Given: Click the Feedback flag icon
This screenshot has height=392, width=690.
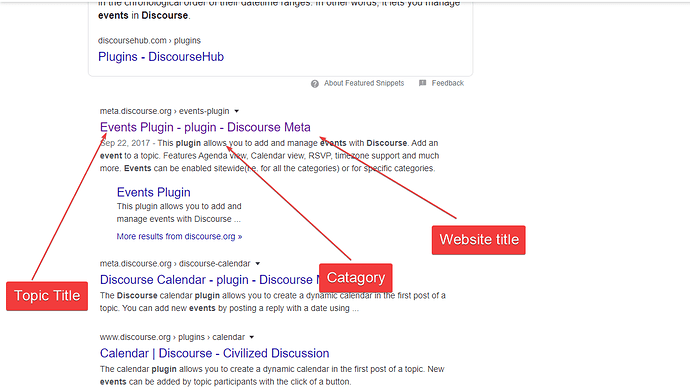Looking at the screenshot, I should point(422,83).
